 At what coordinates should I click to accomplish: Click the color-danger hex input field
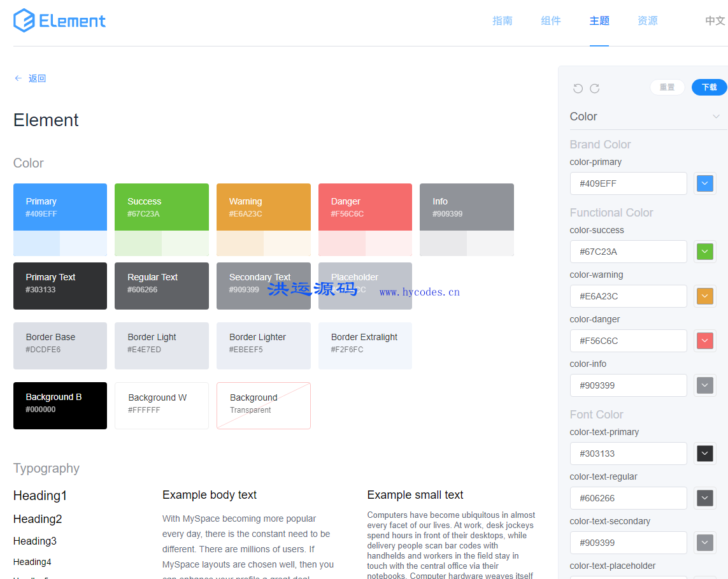(x=628, y=341)
